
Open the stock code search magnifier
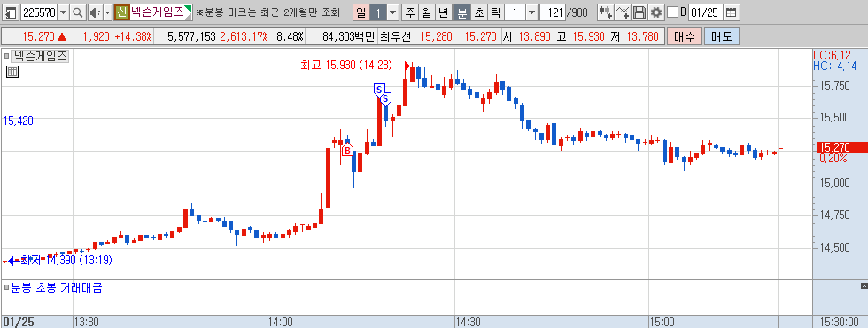pyautogui.click(x=78, y=12)
